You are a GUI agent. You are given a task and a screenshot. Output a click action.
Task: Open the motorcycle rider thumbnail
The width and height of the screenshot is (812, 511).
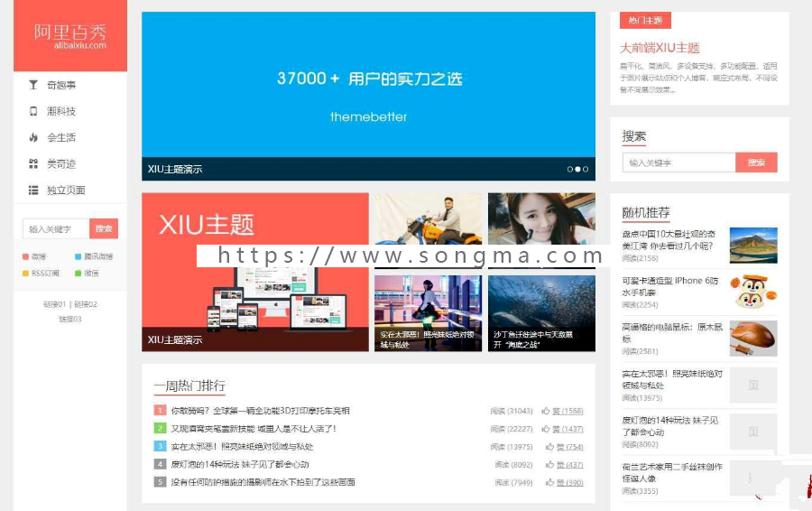click(429, 218)
